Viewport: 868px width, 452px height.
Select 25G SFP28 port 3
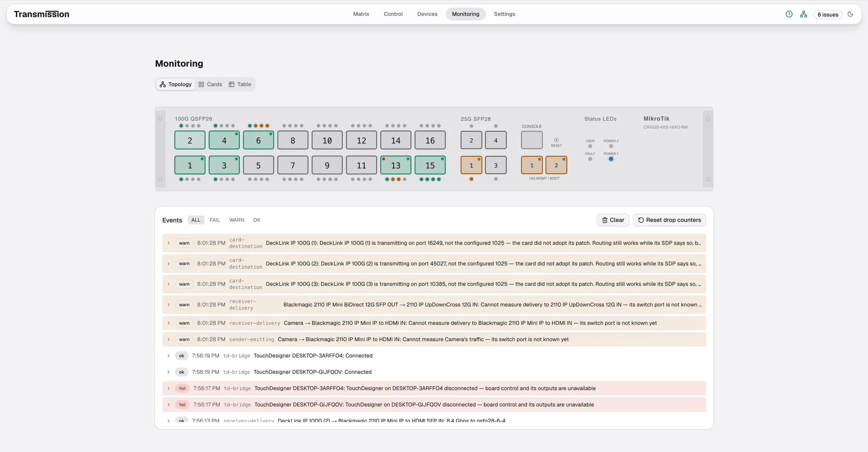(x=496, y=165)
